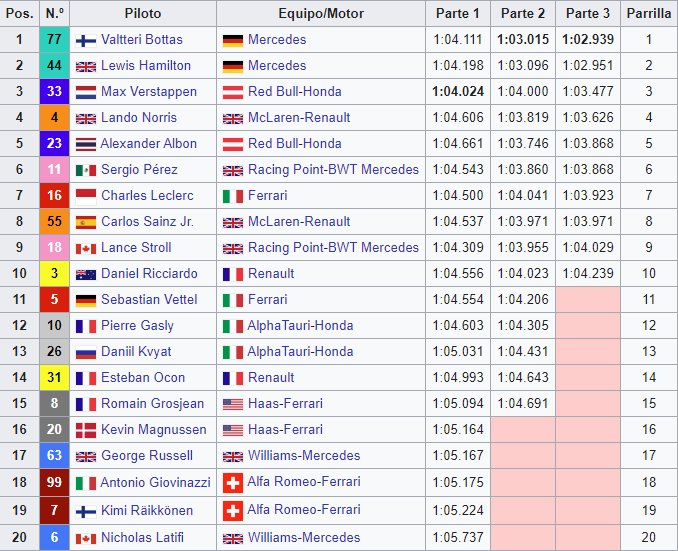Open the Carlos Sainz Jr. link
Screen dimensions: 678x551
(x=147, y=221)
